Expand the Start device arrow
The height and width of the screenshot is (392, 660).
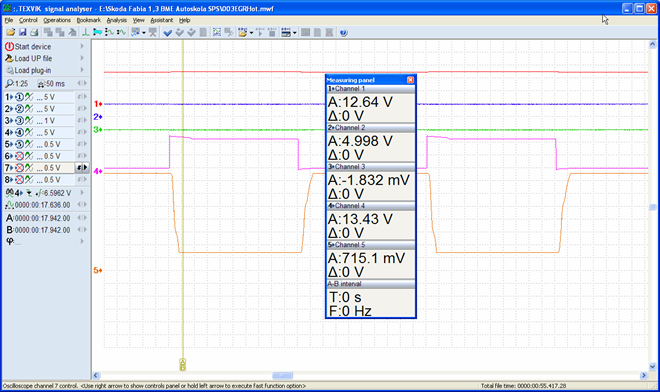[82, 46]
